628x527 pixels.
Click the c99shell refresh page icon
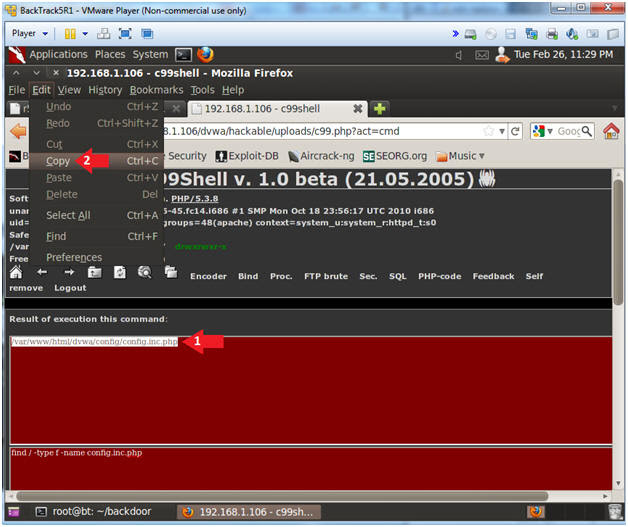click(x=120, y=273)
